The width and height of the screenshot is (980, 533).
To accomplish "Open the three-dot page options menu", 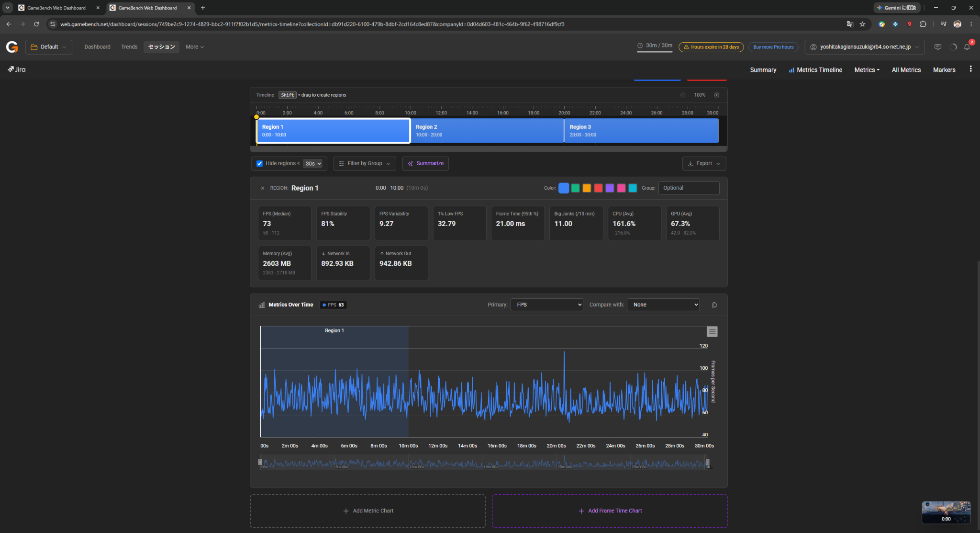I will click(x=970, y=69).
